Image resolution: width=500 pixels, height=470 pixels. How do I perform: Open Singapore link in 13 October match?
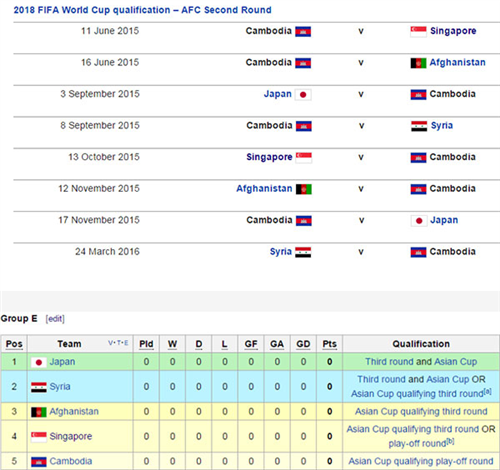click(269, 157)
